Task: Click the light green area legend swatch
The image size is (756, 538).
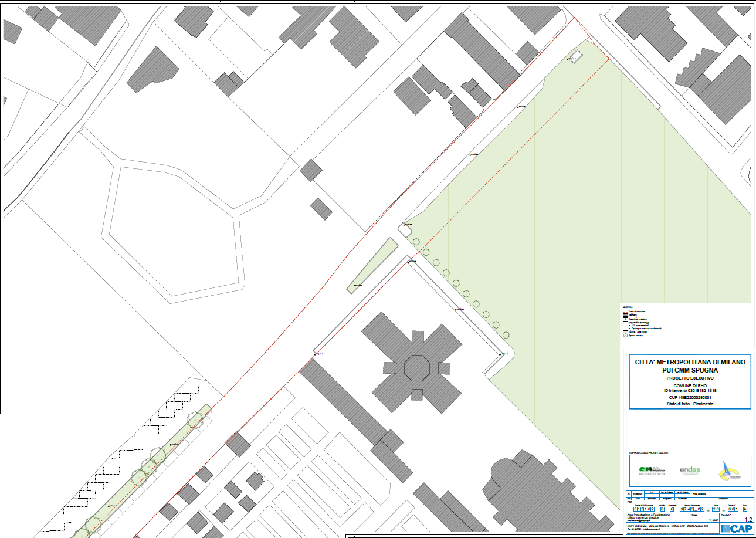Action: pyautogui.click(x=625, y=331)
